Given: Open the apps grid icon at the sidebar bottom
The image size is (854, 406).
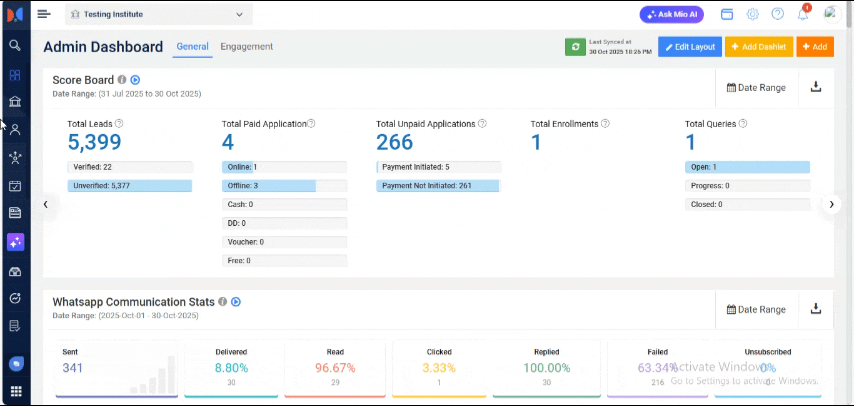Looking at the screenshot, I should [x=15, y=391].
